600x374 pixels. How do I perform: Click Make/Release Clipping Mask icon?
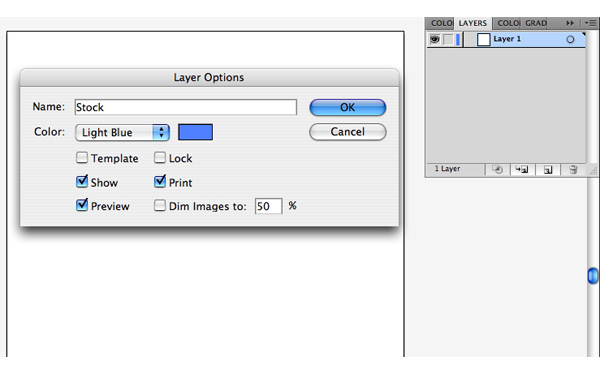coord(497,169)
